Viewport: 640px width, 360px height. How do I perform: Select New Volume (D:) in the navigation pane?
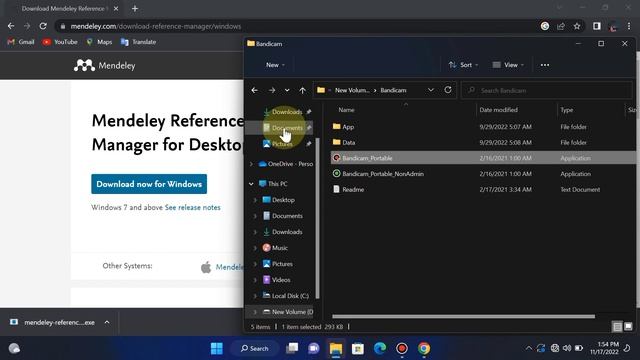(288, 312)
